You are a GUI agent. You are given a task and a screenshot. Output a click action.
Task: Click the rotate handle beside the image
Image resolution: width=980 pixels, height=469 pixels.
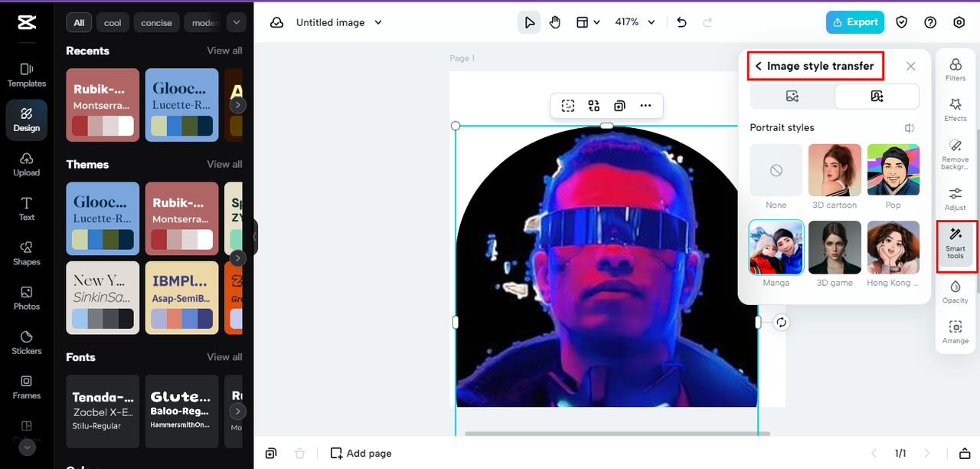(781, 323)
